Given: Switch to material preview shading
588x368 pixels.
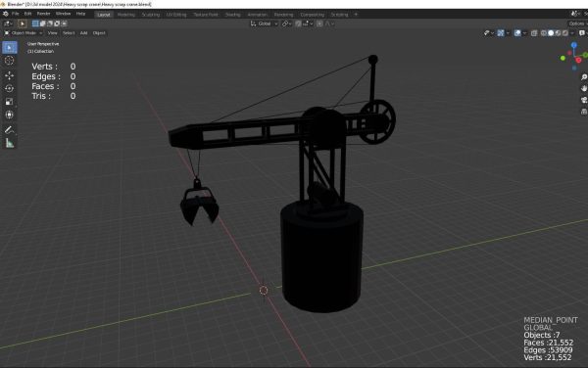Looking at the screenshot, I should click(558, 33).
